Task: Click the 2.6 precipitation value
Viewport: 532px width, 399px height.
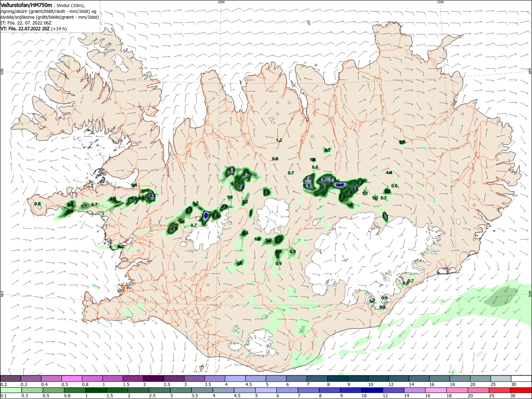Action: click(278, 240)
